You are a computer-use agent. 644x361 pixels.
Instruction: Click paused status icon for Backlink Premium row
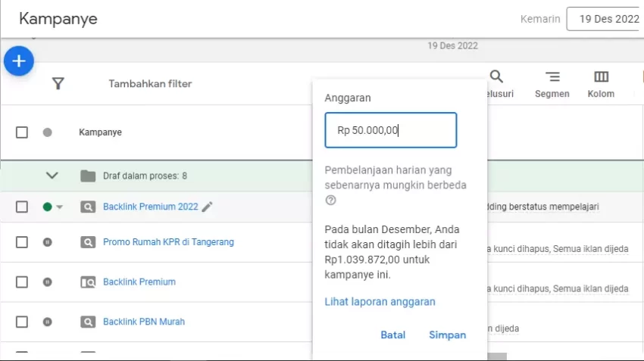[x=47, y=282]
